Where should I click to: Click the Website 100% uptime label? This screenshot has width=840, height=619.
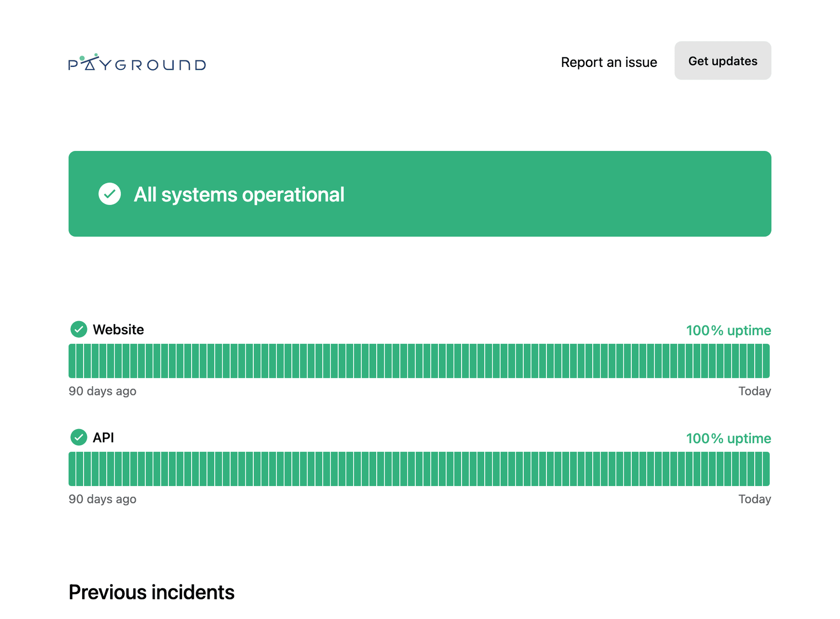pyautogui.click(x=728, y=330)
